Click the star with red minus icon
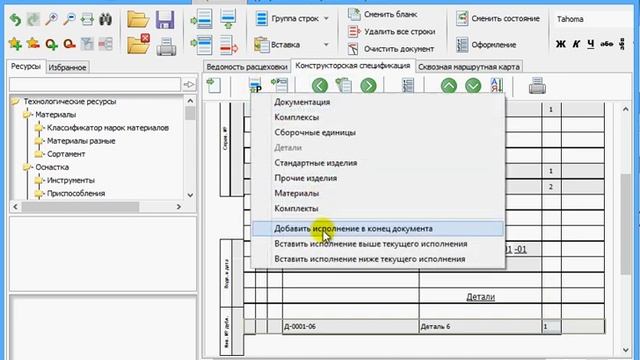This screenshot has width=640, height=360. coord(33,44)
